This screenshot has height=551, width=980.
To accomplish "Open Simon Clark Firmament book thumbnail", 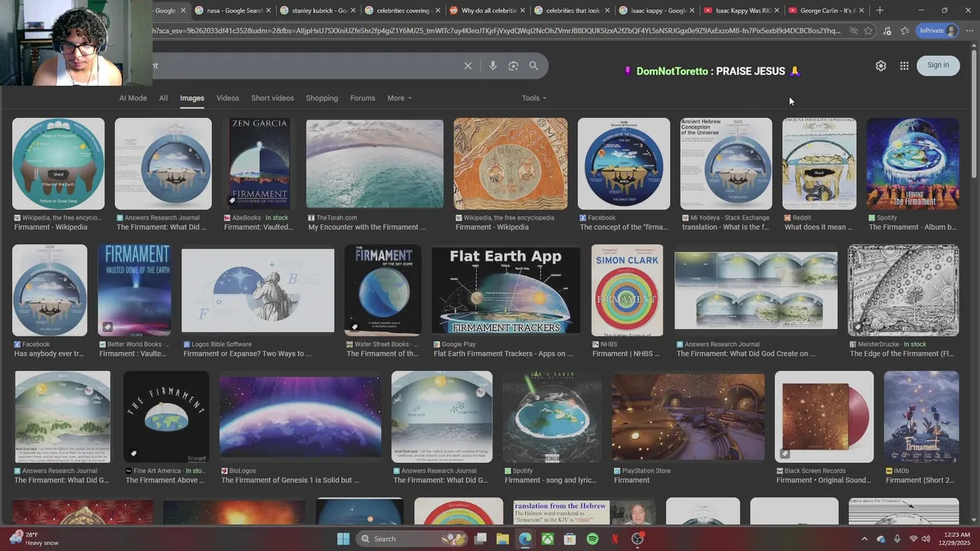I will [x=627, y=290].
